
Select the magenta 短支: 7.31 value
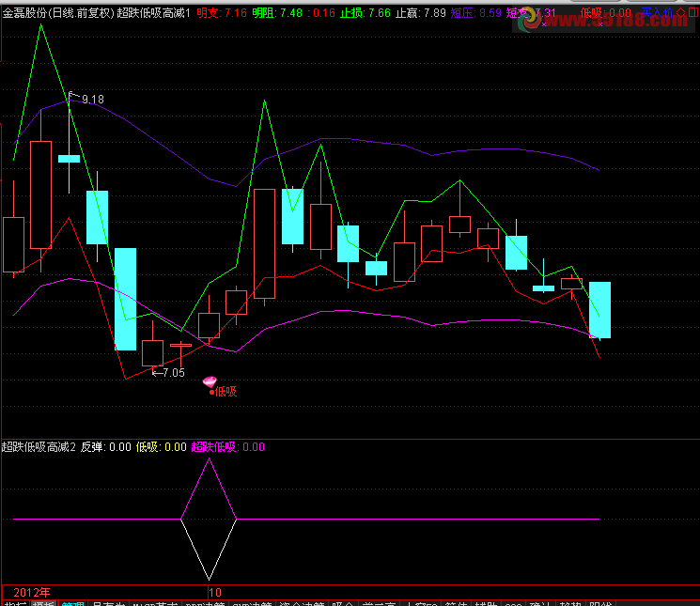tap(531, 13)
